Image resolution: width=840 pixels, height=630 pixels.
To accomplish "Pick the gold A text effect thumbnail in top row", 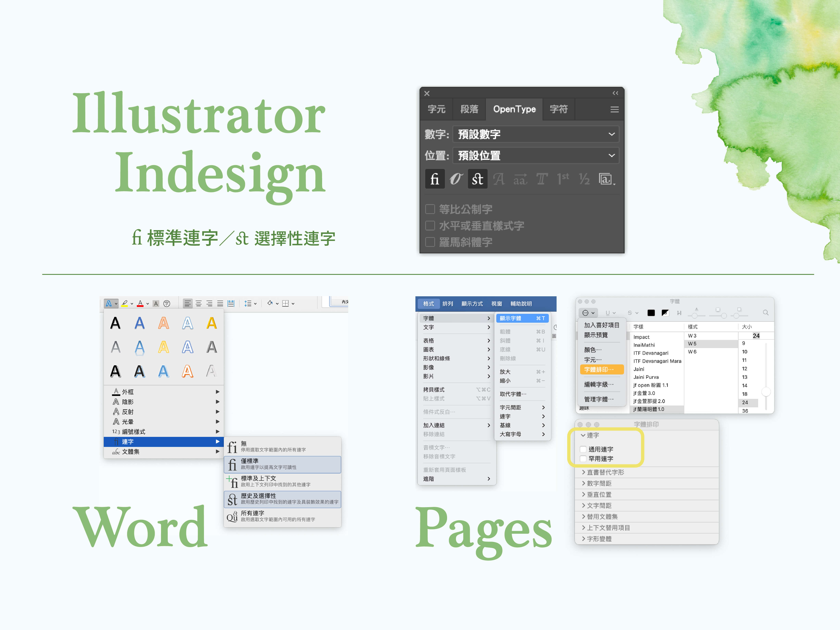I will 211,323.
